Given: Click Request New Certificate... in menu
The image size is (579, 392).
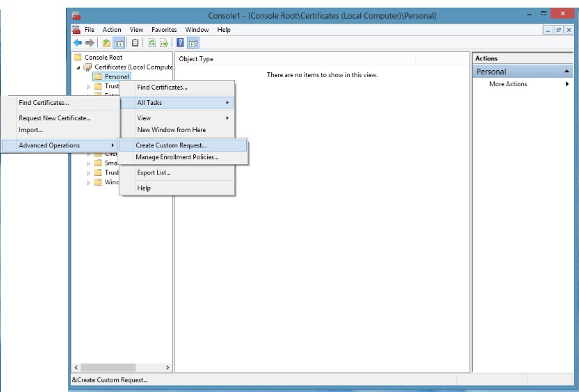Looking at the screenshot, I should tap(55, 118).
